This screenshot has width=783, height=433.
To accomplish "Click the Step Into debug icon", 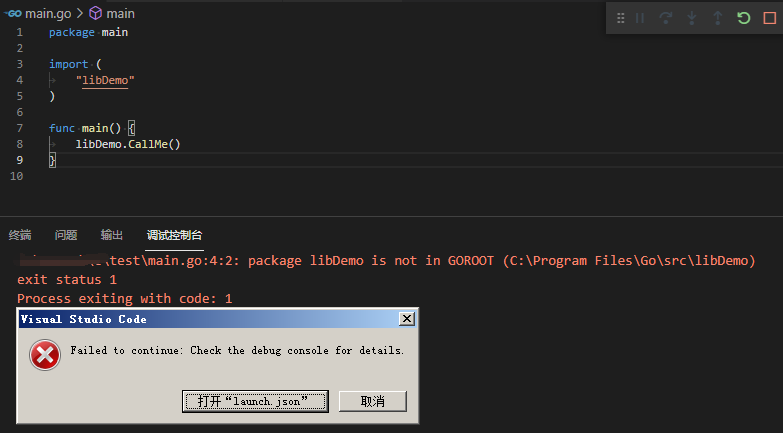I will 692,18.
